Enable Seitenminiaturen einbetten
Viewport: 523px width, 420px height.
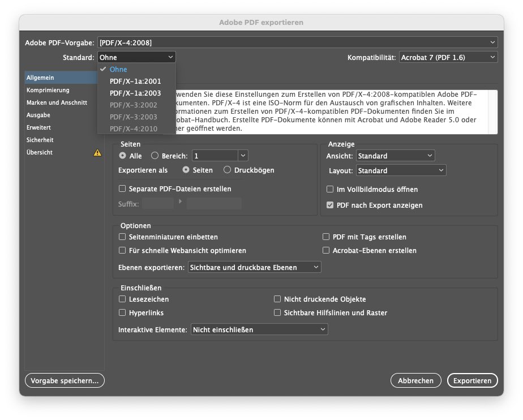point(122,237)
